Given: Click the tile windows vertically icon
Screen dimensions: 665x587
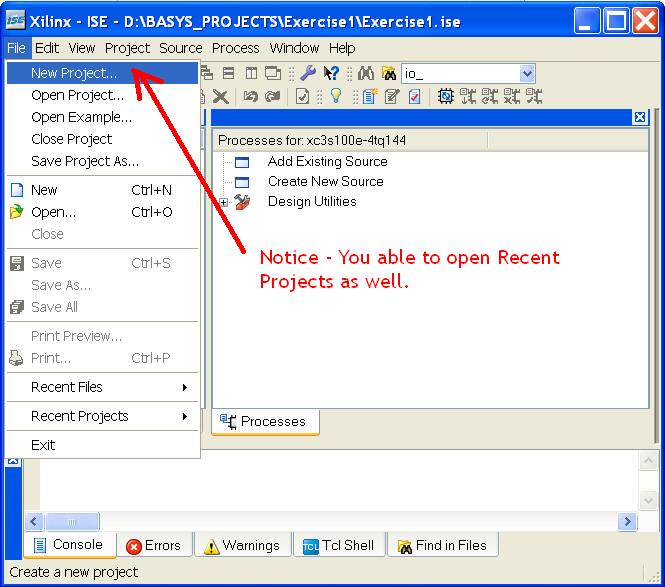Looking at the screenshot, I should pos(251,73).
